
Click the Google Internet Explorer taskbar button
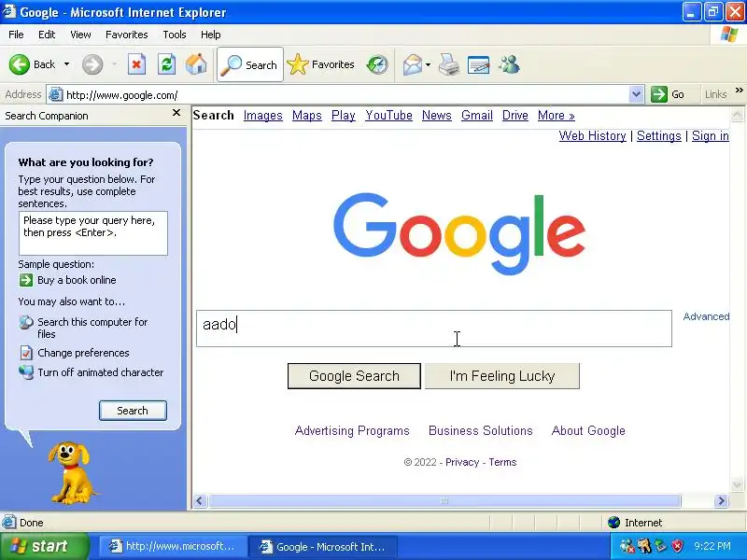coord(323,547)
